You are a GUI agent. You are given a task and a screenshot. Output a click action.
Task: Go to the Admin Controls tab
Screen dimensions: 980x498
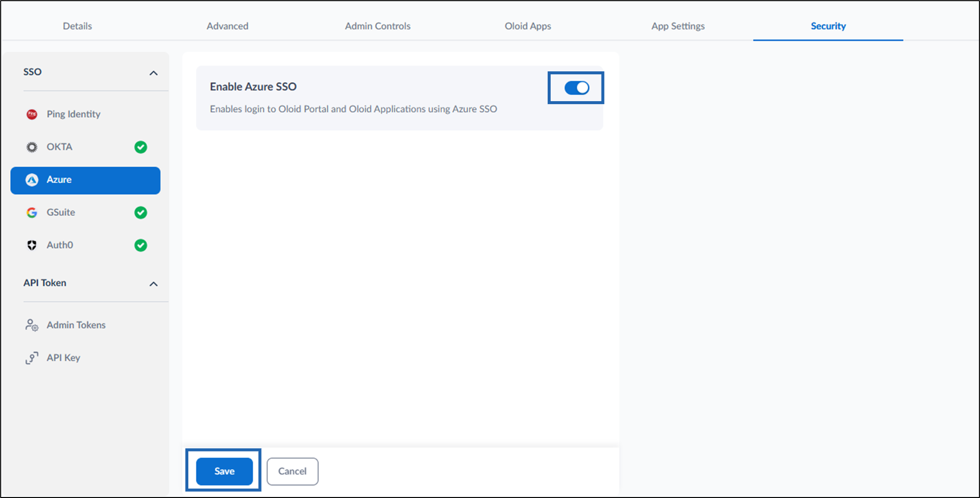coord(378,26)
